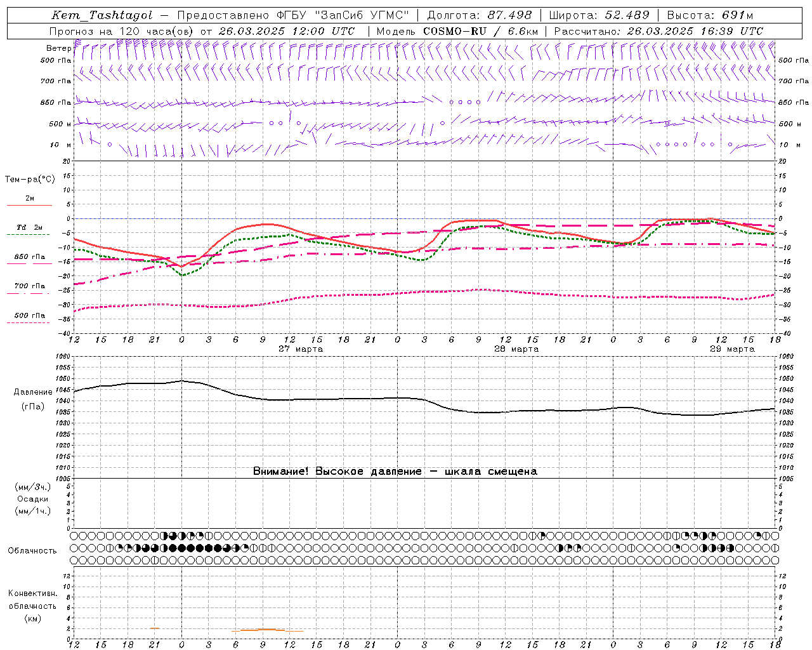This screenshot has width=812, height=650.
Task: Click the '1005' value on left pressure axis
Action: (64, 478)
